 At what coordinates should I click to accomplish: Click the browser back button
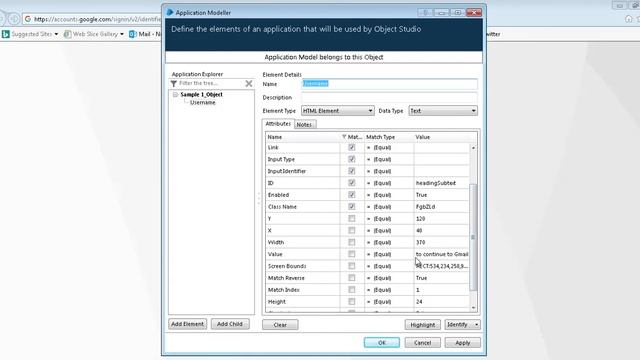pyautogui.click(x=2, y=19)
